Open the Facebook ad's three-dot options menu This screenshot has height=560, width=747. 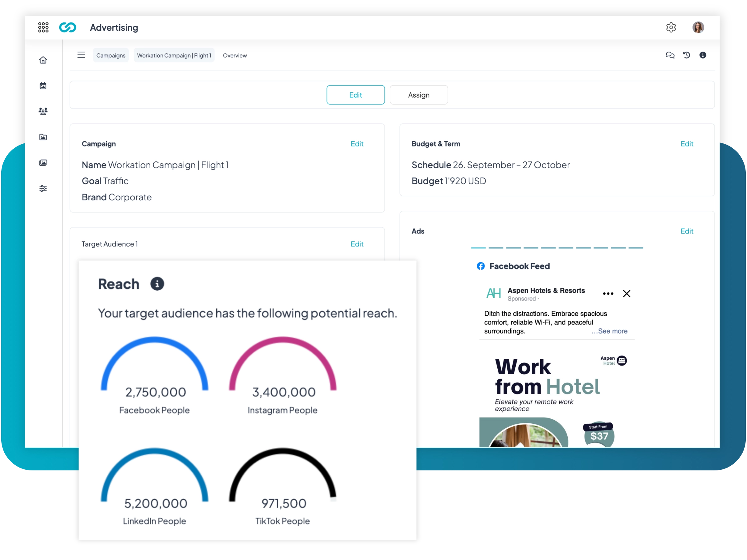pos(608,294)
